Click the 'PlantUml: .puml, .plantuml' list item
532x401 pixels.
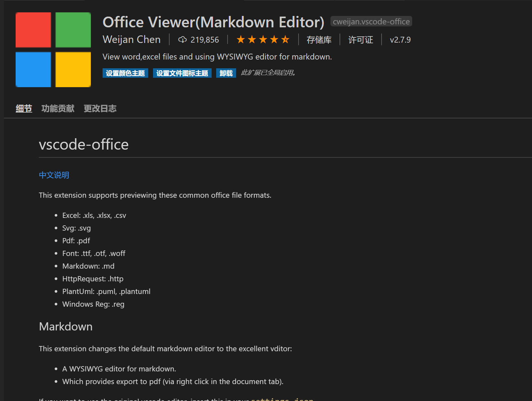click(x=106, y=291)
